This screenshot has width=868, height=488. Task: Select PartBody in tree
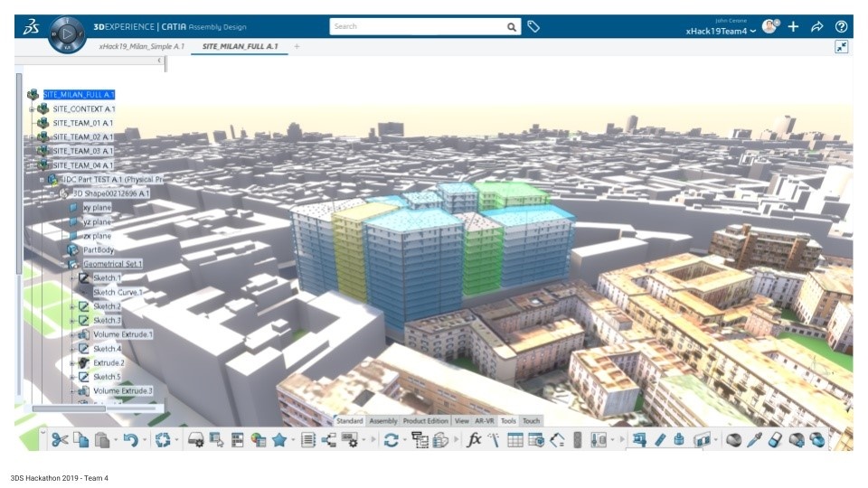[98, 250]
